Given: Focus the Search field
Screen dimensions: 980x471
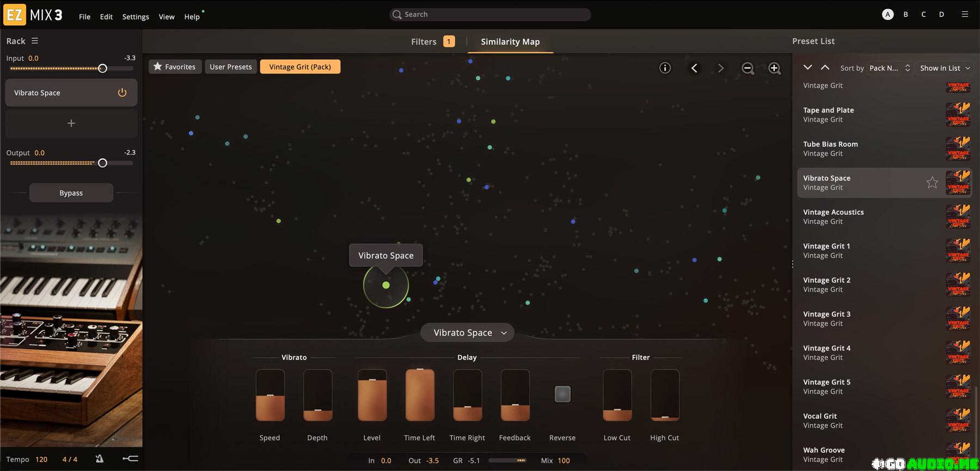Looking at the screenshot, I should click(x=490, y=15).
